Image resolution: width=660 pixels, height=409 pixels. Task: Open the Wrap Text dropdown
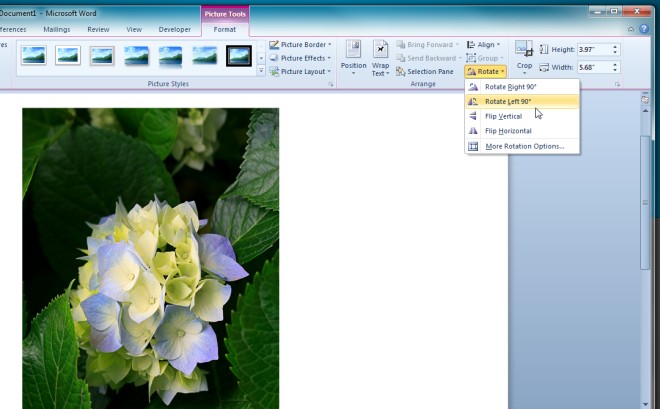click(380, 58)
